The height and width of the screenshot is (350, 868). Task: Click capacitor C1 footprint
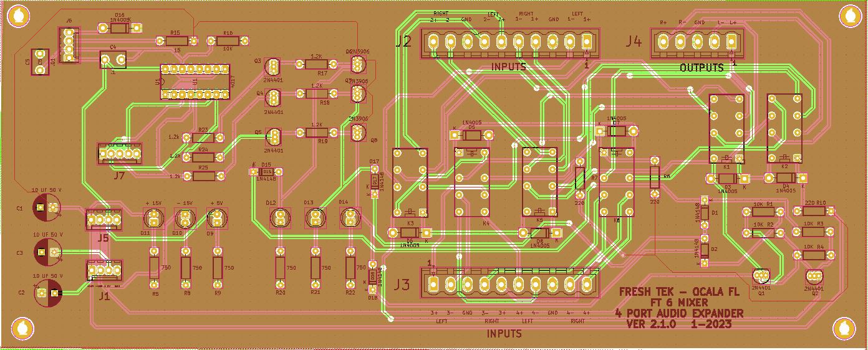(47, 208)
